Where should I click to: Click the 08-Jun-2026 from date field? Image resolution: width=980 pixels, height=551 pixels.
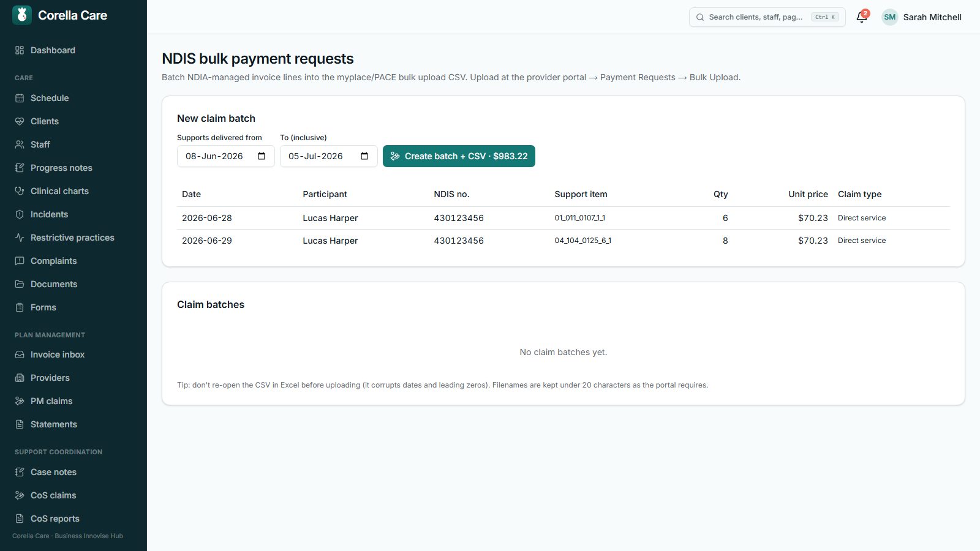[225, 156]
